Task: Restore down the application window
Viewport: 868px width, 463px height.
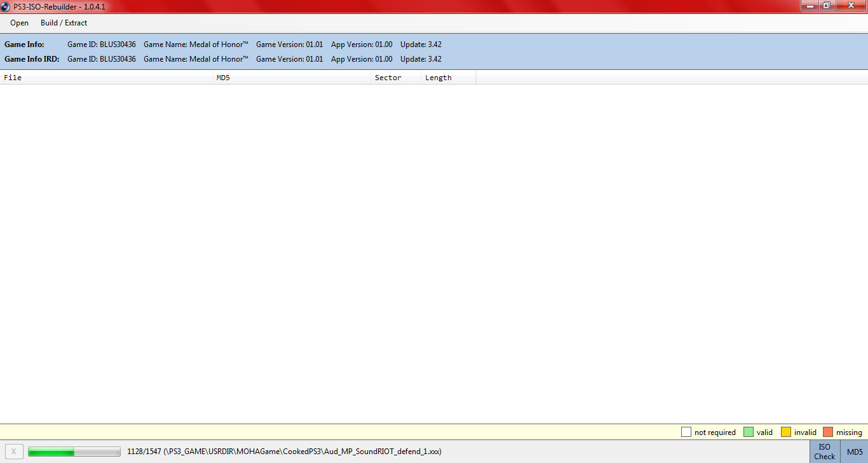Action: [x=826, y=6]
